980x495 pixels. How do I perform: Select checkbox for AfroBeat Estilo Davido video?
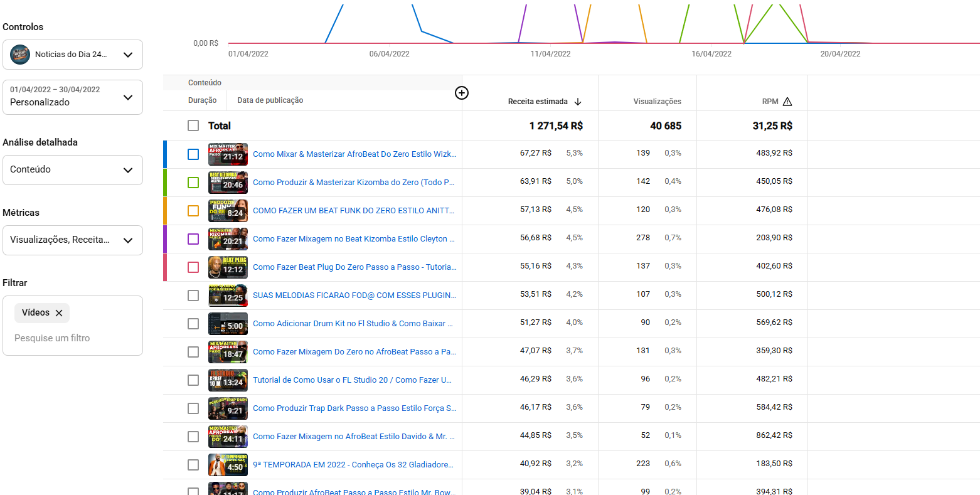(193, 437)
